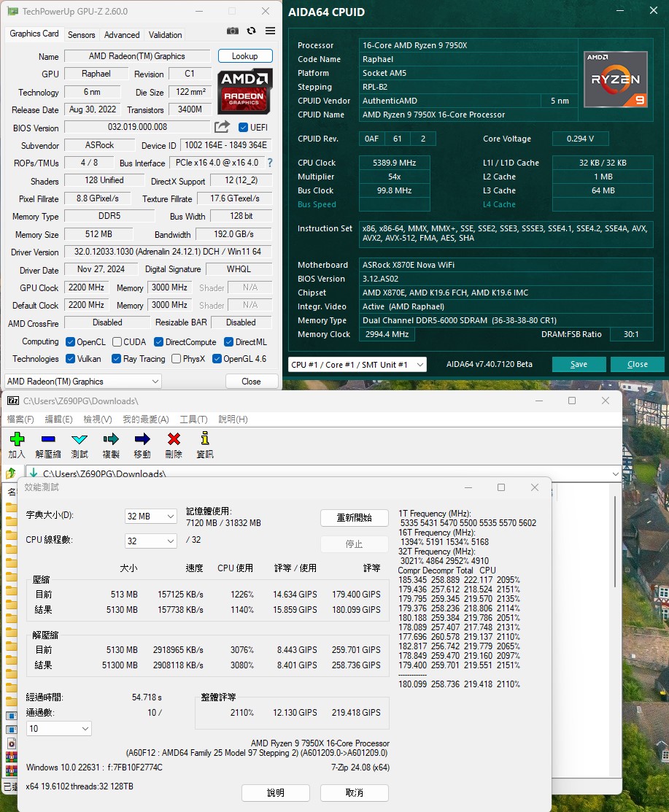Click the GPU-Z Bandwidth 192.0 GB/s value
669x812 pixels.
coord(233,235)
